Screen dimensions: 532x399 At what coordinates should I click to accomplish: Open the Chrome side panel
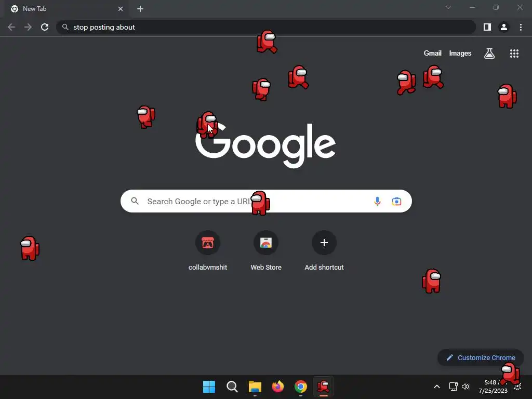[x=487, y=27]
